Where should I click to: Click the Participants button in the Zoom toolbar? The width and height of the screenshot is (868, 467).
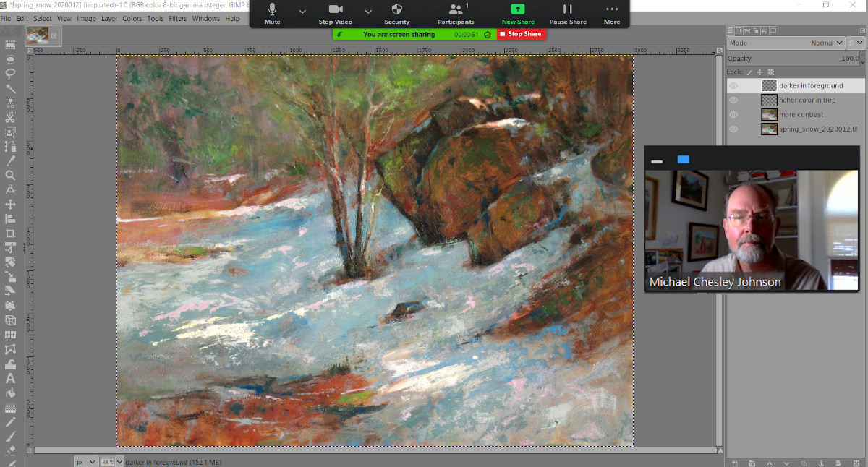[x=455, y=12]
